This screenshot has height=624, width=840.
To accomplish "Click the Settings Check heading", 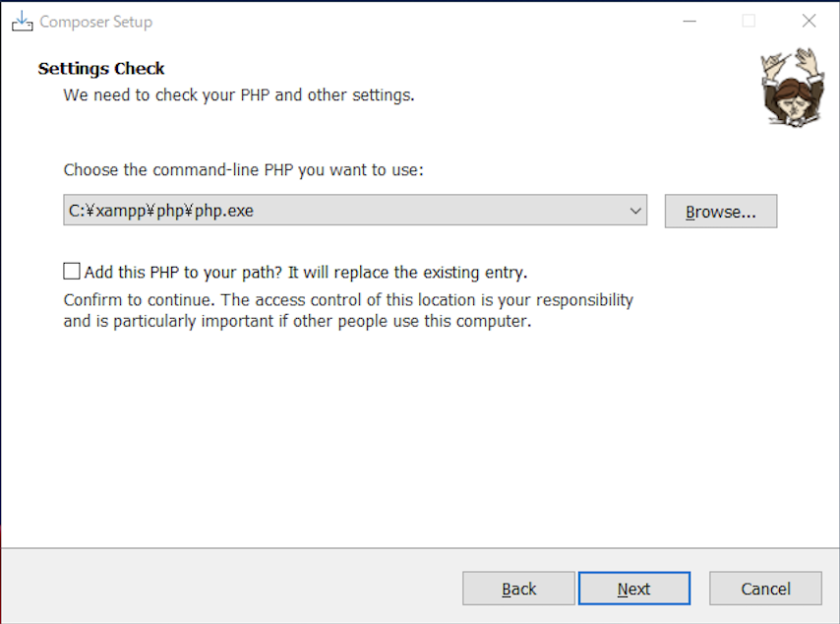I will (101, 69).
